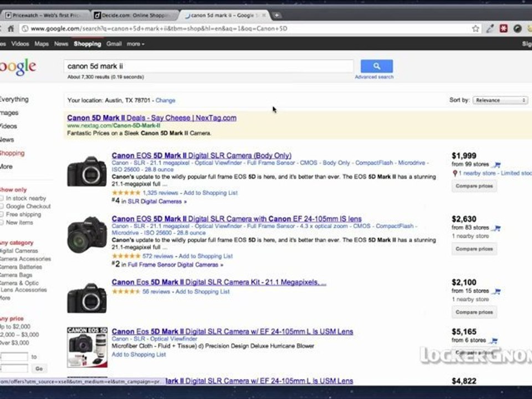Tick the 'New items' checkbox
This screenshot has width=532, height=399.
tap(1, 223)
